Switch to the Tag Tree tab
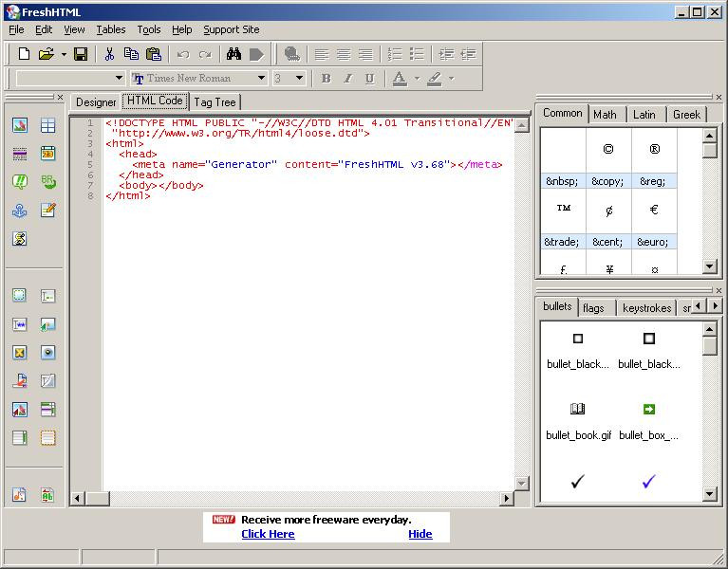 point(215,102)
